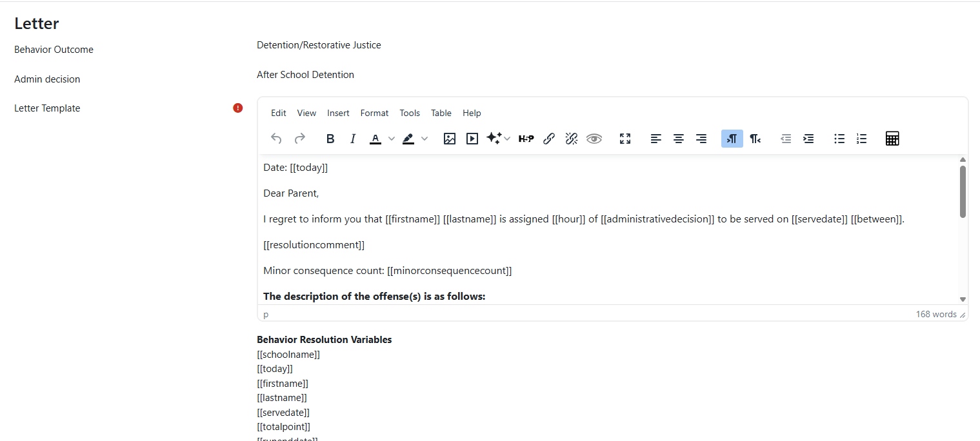Open the equation editor calculator icon
980x441 pixels.
pyautogui.click(x=892, y=139)
